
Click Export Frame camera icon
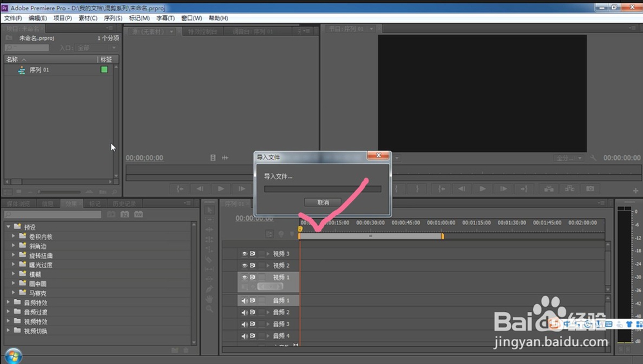point(590,189)
